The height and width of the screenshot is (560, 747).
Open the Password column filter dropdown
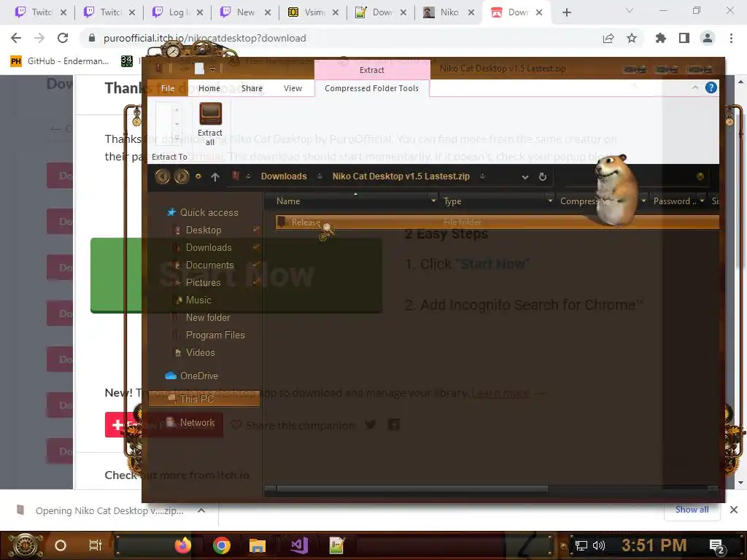[702, 201]
